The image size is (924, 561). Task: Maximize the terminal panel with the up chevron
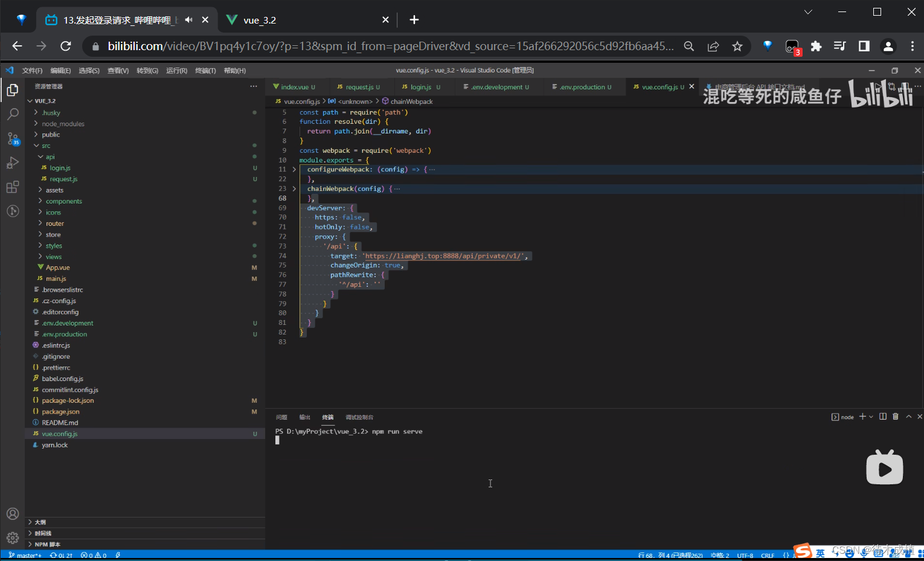point(908,417)
